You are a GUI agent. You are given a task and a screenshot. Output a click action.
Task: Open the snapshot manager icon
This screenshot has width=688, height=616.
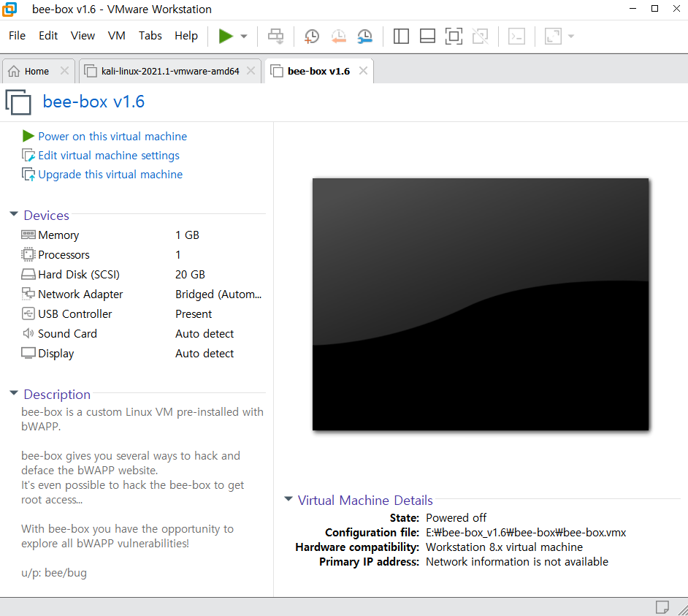pos(365,36)
